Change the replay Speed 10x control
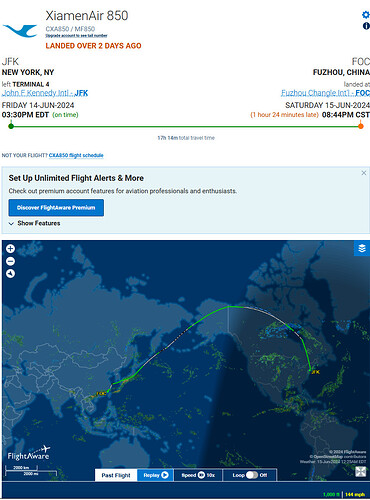This screenshot has height=500, width=370. click(198, 475)
